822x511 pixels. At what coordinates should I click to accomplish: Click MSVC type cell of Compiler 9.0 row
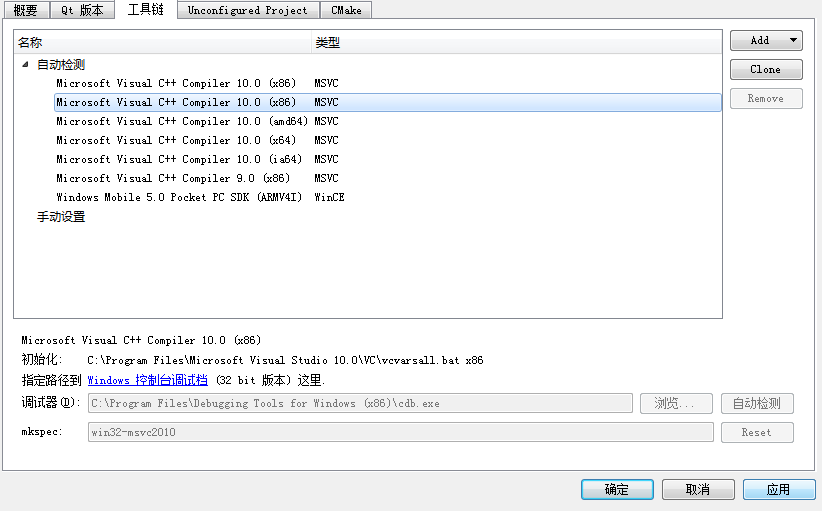point(326,178)
